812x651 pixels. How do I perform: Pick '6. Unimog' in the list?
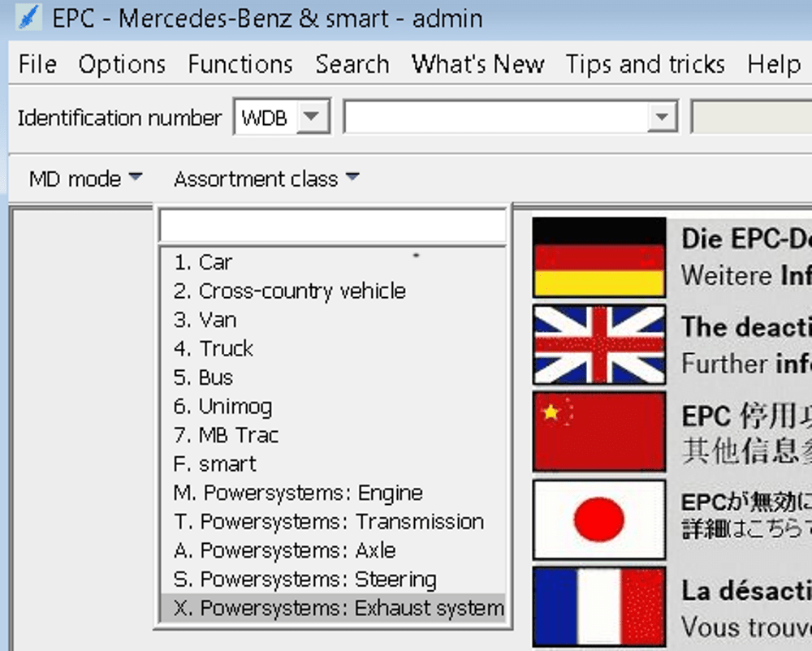[x=332, y=406]
